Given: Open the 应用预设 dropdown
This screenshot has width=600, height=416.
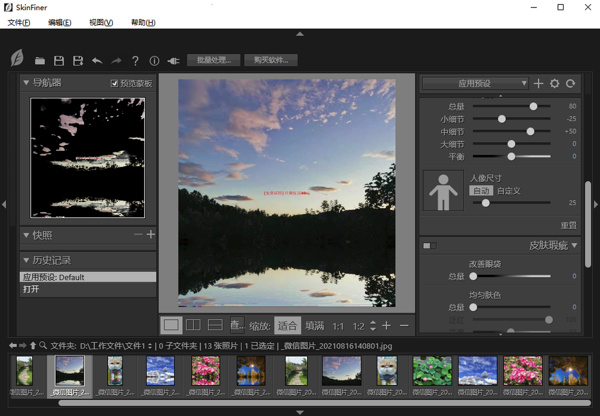Looking at the screenshot, I should (x=475, y=84).
